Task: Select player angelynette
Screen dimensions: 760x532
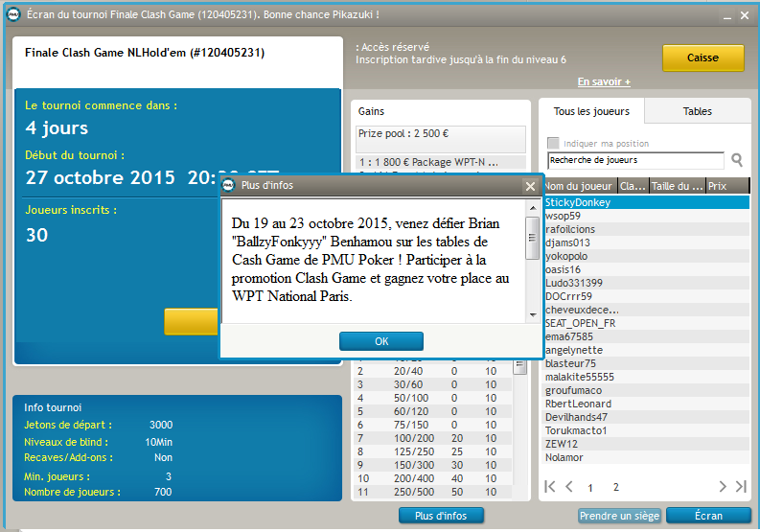Action: point(646,350)
